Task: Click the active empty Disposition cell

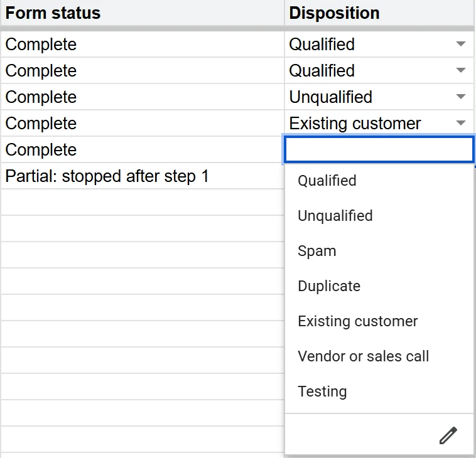Action: coord(379,149)
